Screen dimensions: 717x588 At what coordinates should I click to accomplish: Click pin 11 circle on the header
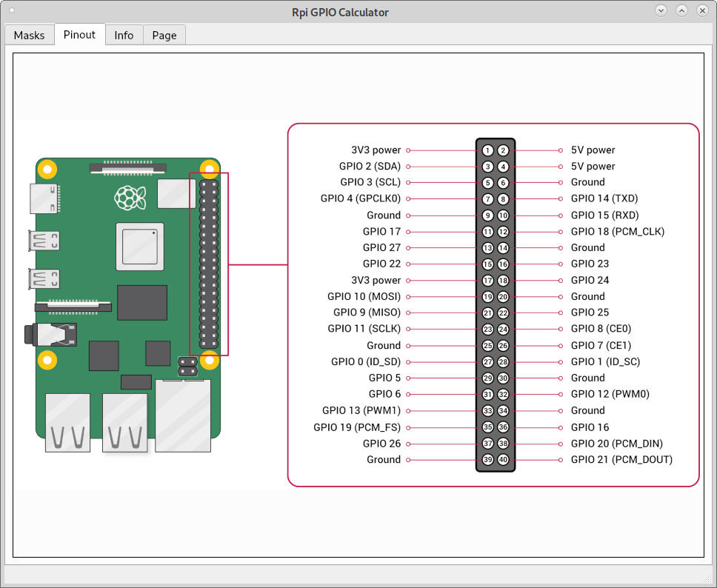[488, 232]
